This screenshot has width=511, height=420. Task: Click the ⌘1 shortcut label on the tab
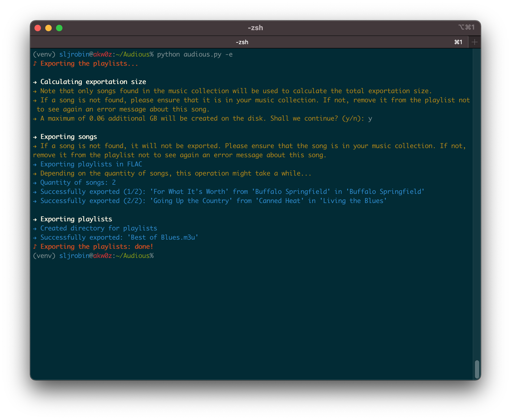458,42
